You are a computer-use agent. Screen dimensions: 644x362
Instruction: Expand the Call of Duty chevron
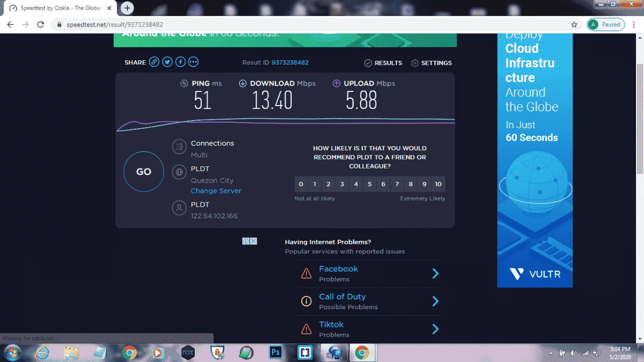point(436,301)
